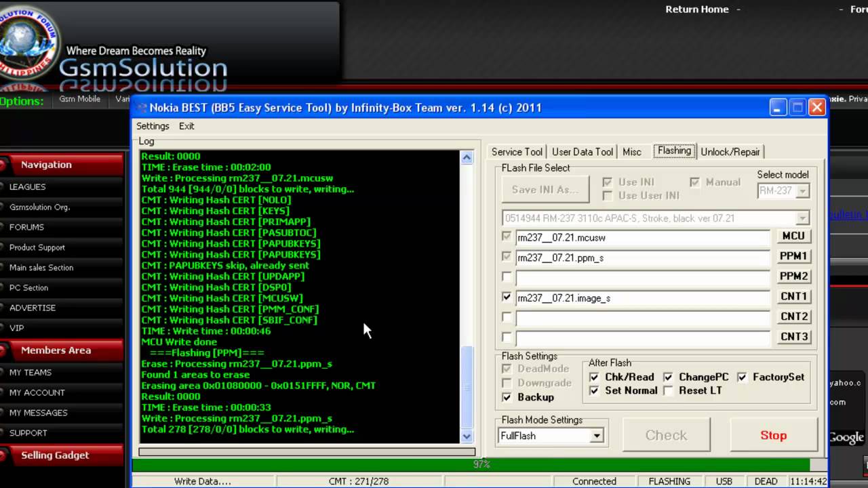Click the Nokia BEST title bar app icon
Image resolution: width=868 pixels, height=488 pixels.
coord(141,108)
